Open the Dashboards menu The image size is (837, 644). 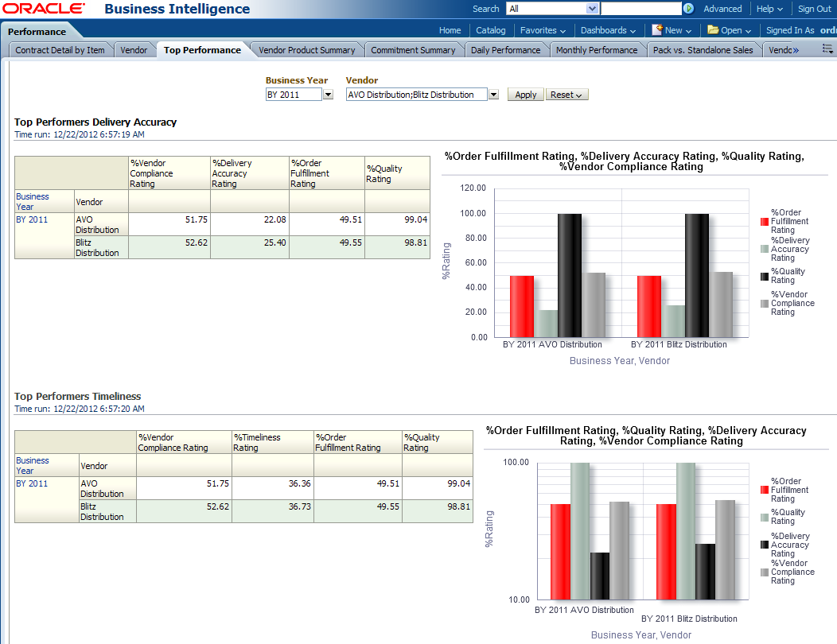point(608,30)
